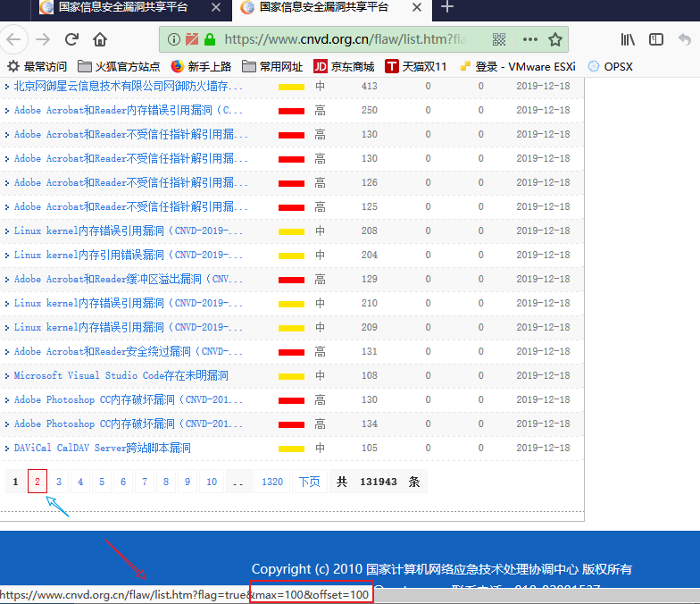Image resolution: width=700 pixels, height=604 pixels.
Task: Click the green padlock security icon
Action: [210, 39]
